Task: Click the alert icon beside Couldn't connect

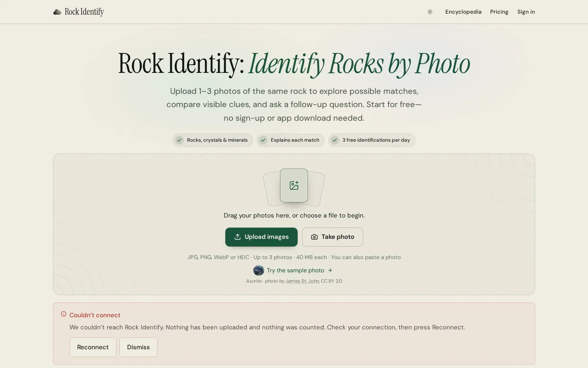Action: (64, 314)
